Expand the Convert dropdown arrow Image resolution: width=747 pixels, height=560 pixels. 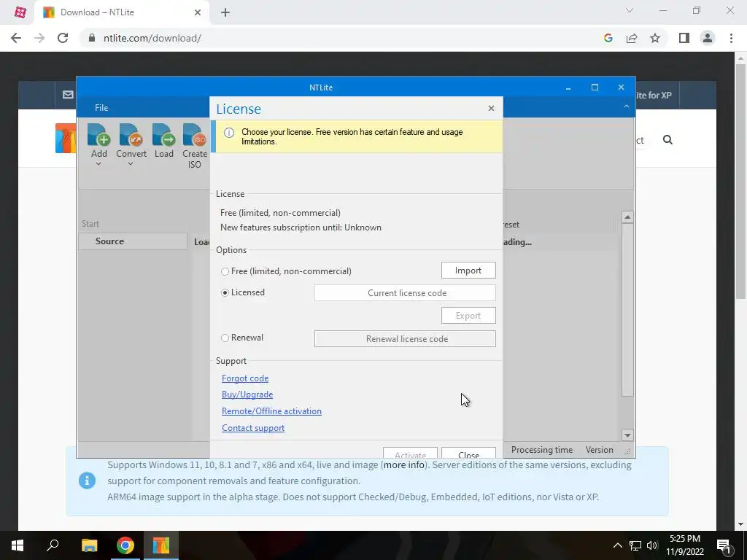point(131,164)
